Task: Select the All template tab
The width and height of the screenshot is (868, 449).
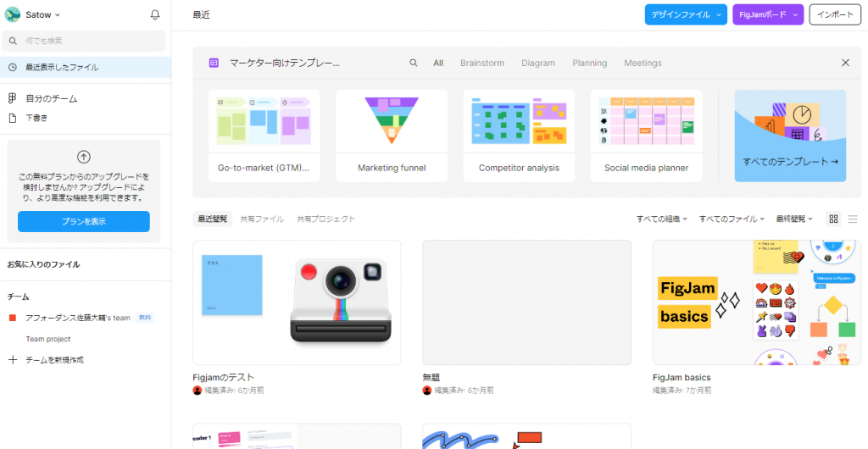Action: coord(438,63)
